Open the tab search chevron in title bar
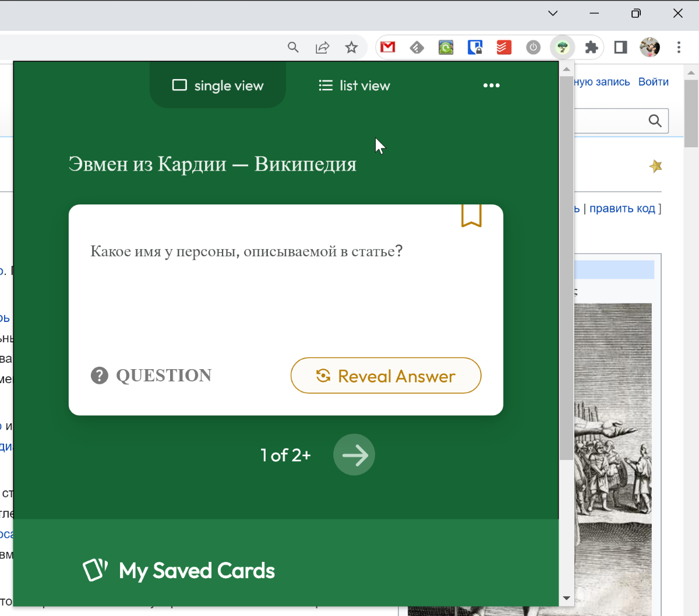This screenshot has width=699, height=616. [x=553, y=13]
